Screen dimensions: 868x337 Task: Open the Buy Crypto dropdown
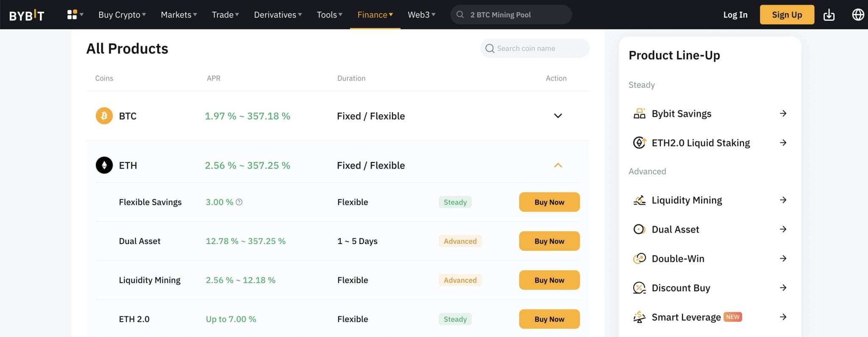click(x=122, y=15)
